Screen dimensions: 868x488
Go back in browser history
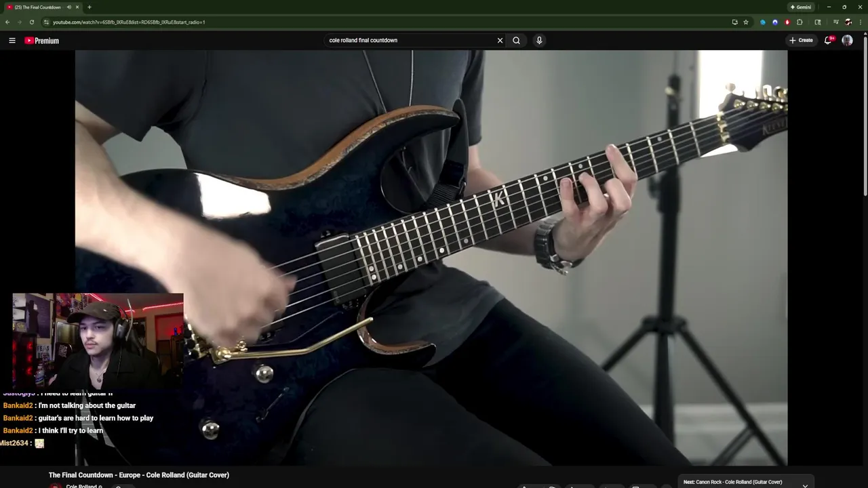7,22
